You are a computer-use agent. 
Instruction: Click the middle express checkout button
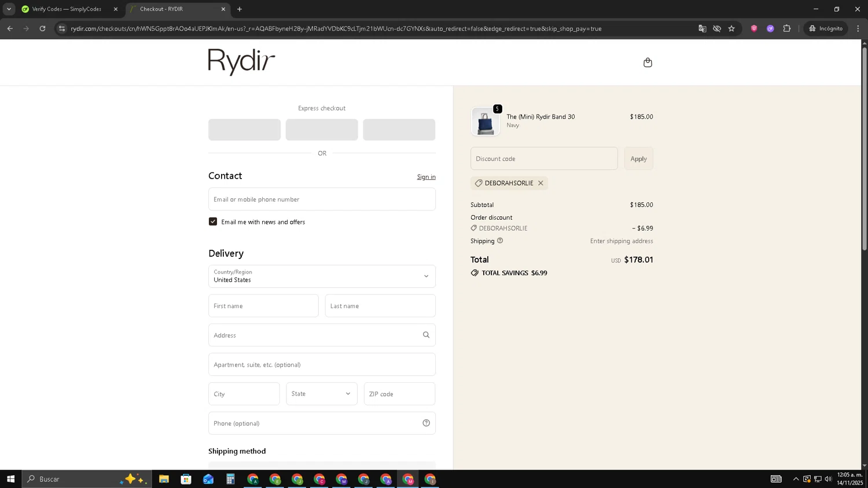(x=322, y=130)
